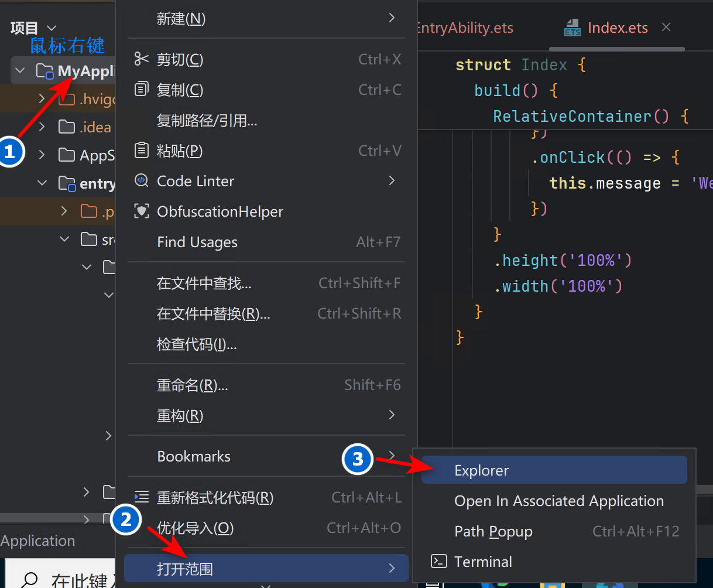Expand the AppS folder

pyautogui.click(x=42, y=155)
